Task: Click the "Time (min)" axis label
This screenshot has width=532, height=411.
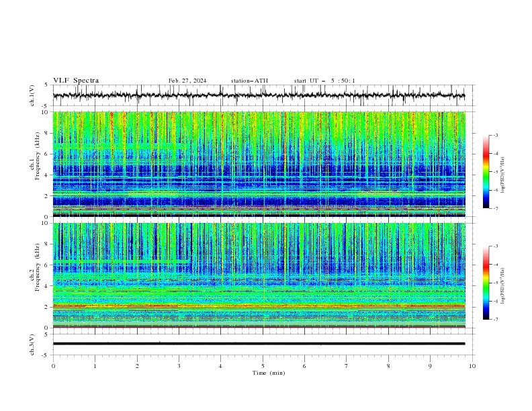Action: pos(269,373)
